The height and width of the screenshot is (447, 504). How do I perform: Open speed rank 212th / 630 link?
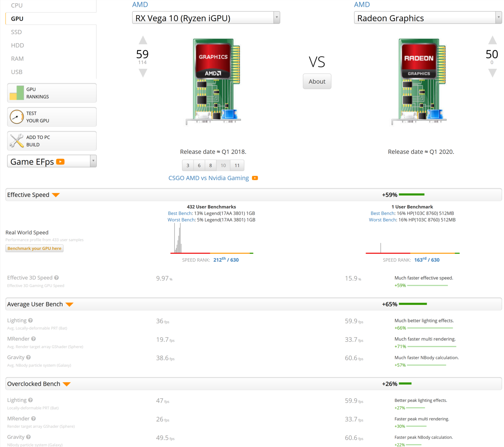[x=226, y=260]
